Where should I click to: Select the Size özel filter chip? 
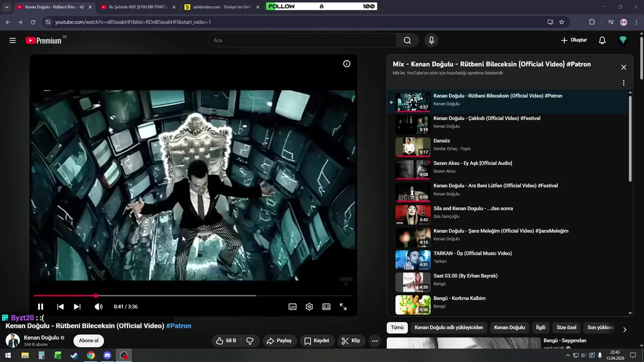566,327
